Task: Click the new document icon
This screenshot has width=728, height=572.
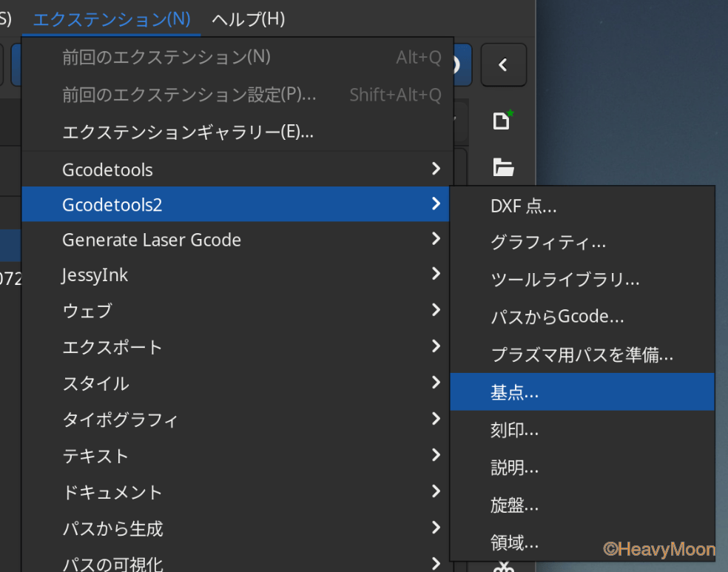Action: pyautogui.click(x=503, y=121)
